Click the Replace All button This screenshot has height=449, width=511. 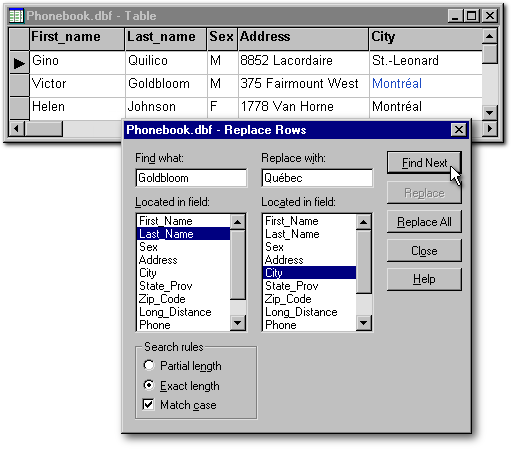point(424,222)
